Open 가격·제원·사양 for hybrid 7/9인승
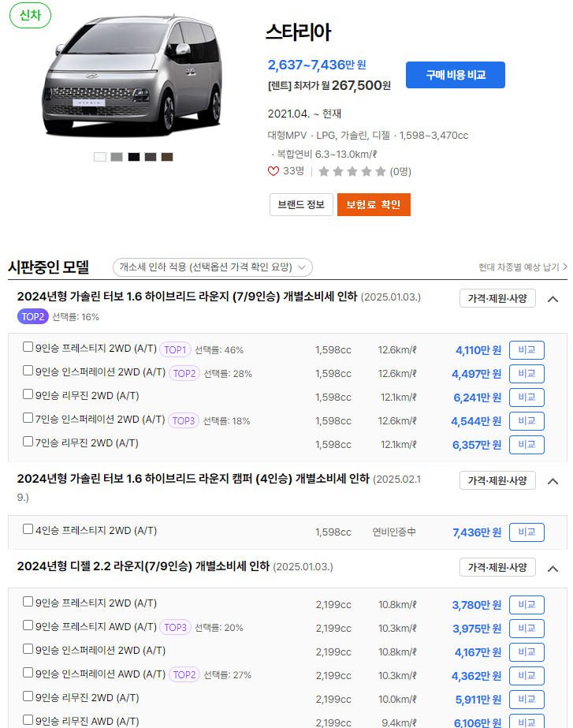This screenshot has width=573, height=728. pyautogui.click(x=497, y=298)
